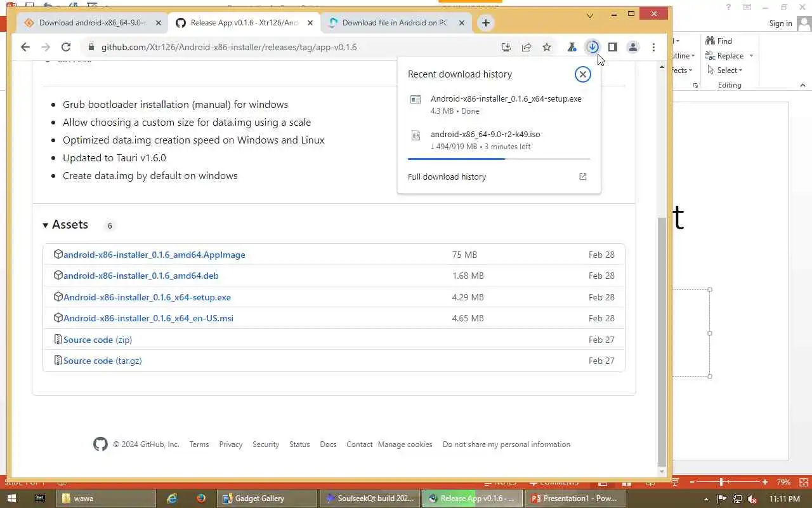Click the browser forward arrow
The width and height of the screenshot is (812, 508).
point(45,47)
